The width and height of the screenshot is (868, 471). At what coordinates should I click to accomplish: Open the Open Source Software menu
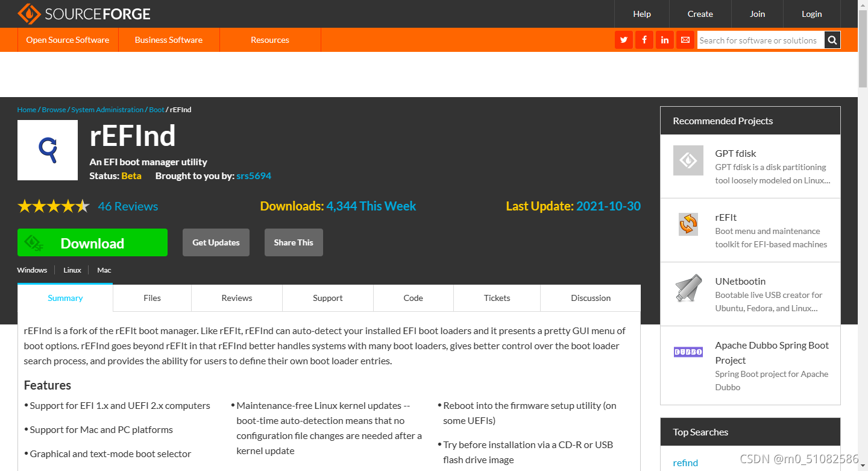pyautogui.click(x=68, y=40)
